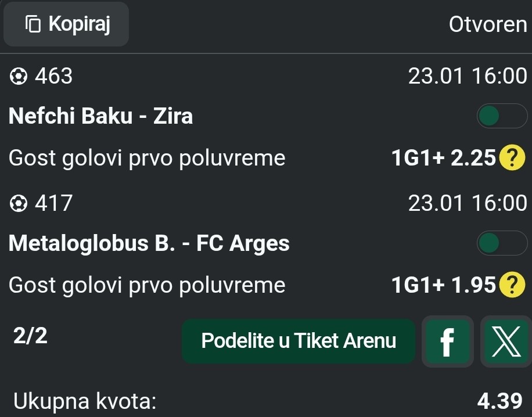Select the 1G1+ 2.25 odds

(444, 157)
